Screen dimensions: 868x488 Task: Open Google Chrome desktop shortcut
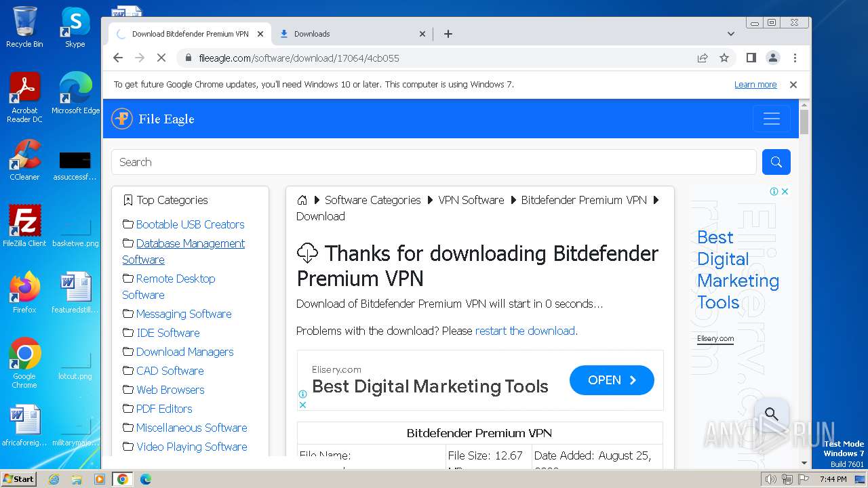(x=24, y=363)
